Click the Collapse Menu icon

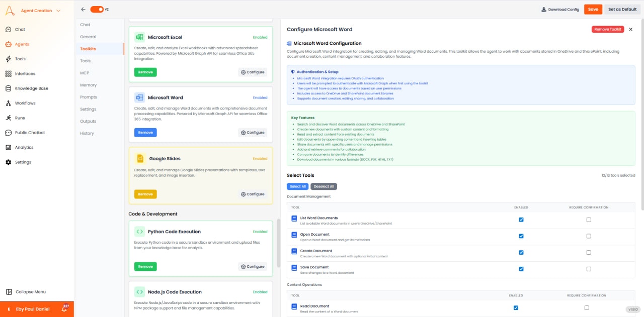coord(9,292)
